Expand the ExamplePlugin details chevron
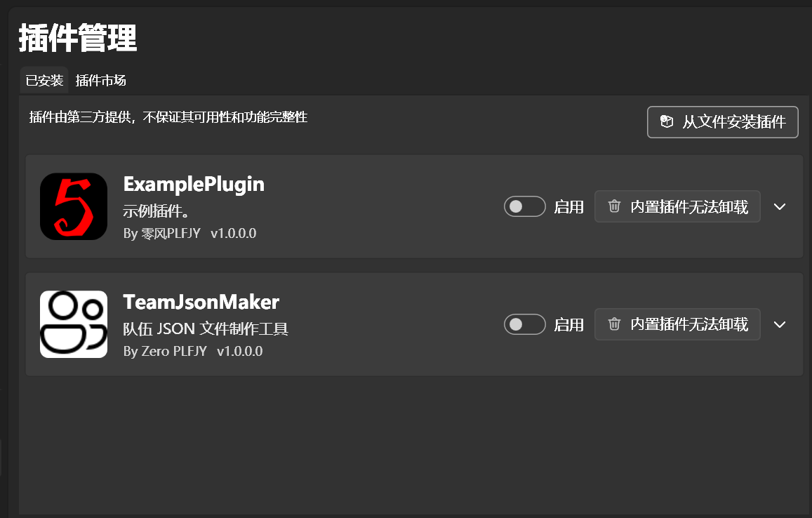 (780, 206)
